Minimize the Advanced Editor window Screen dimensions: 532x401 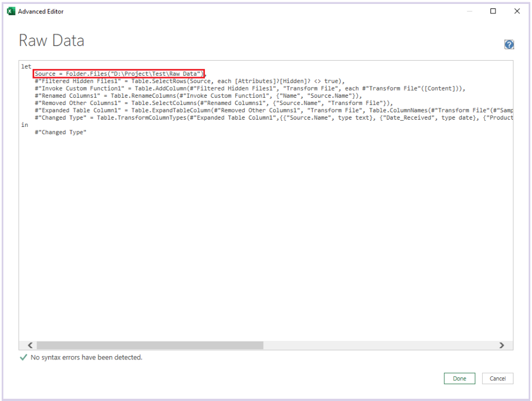coord(470,11)
